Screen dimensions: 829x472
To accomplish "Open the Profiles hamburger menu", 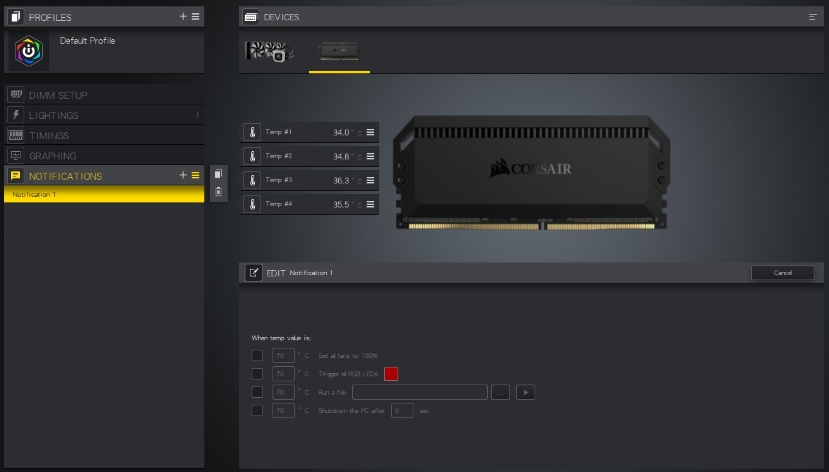I will tap(196, 16).
